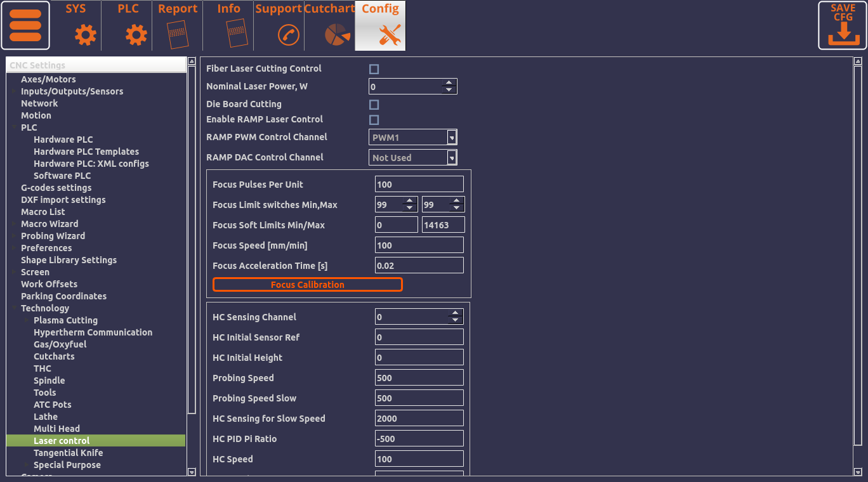Open the PLC gear panel
The height and width of the screenshot is (482, 868).
point(136,34)
